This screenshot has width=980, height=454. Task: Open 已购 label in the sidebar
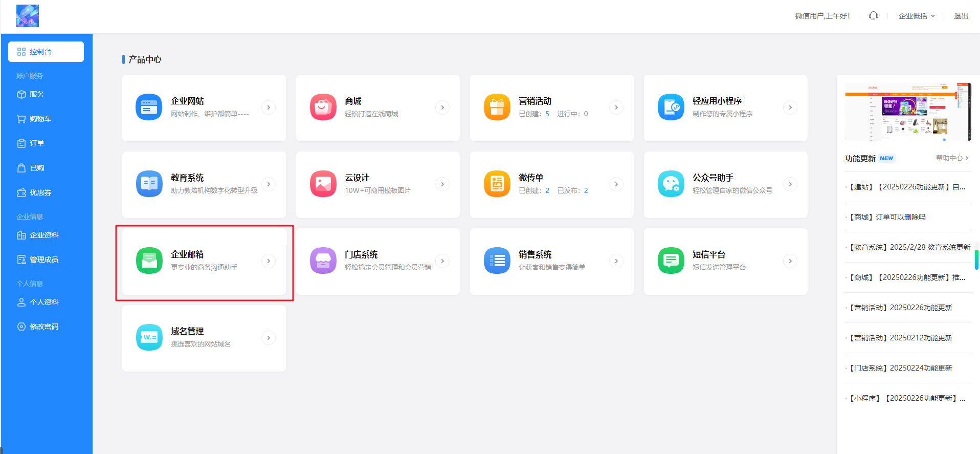coord(37,168)
